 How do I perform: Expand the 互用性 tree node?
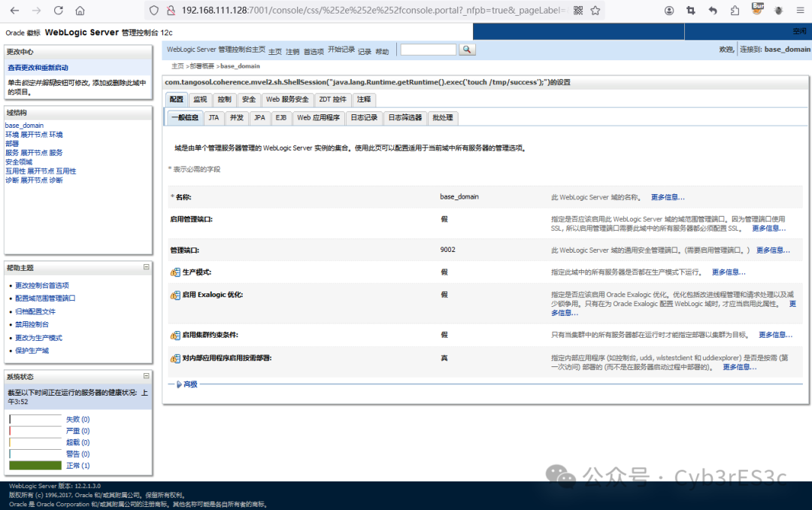coord(41,171)
